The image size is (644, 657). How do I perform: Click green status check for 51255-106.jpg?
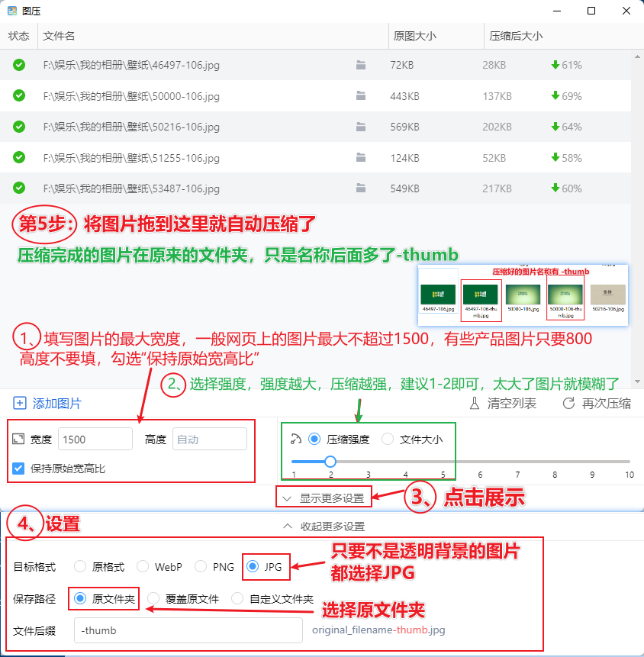(x=19, y=157)
